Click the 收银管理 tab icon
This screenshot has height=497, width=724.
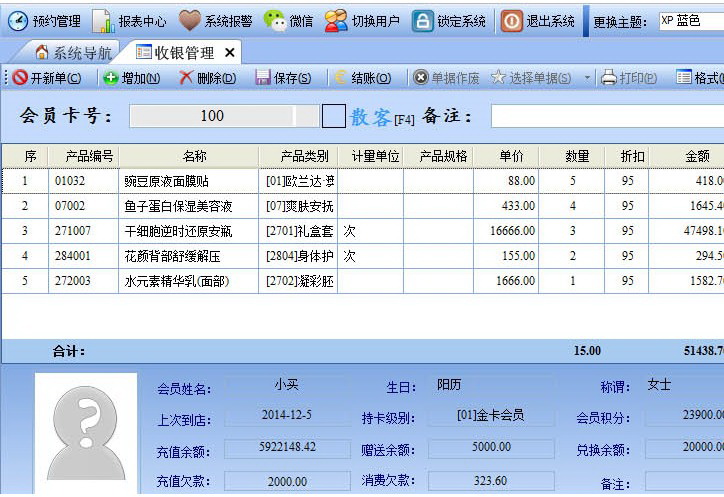pyautogui.click(x=144, y=52)
